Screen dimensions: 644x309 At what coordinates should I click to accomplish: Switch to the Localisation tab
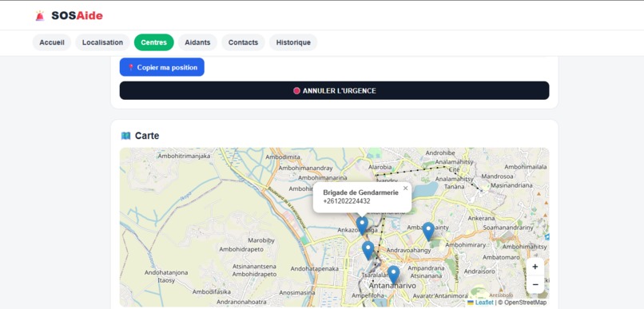pos(102,42)
